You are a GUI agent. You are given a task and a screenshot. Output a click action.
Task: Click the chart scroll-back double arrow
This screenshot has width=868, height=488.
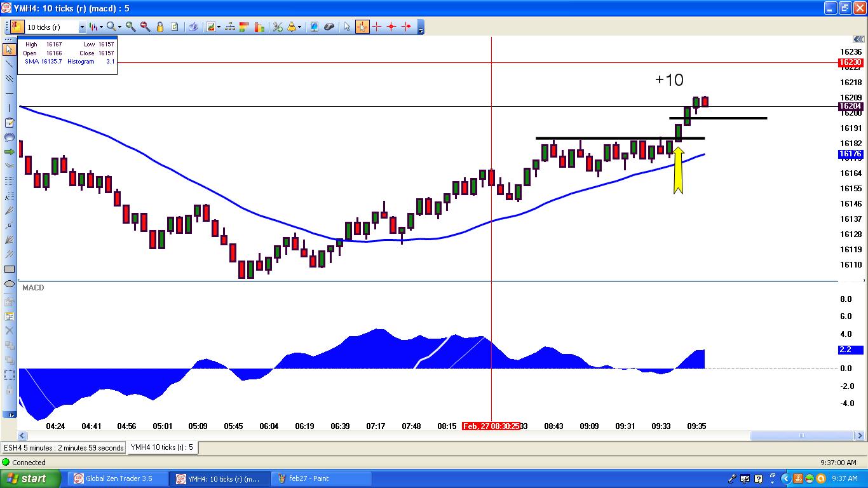tap(858, 39)
